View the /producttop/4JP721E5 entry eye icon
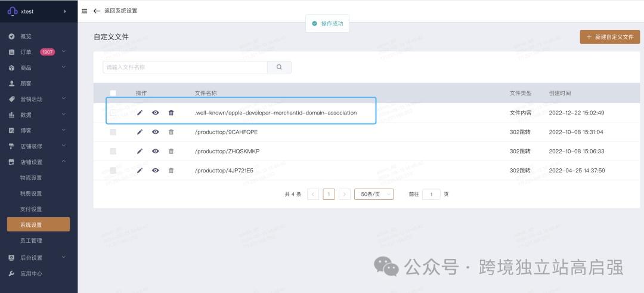The width and height of the screenshot is (644, 293). point(155,170)
